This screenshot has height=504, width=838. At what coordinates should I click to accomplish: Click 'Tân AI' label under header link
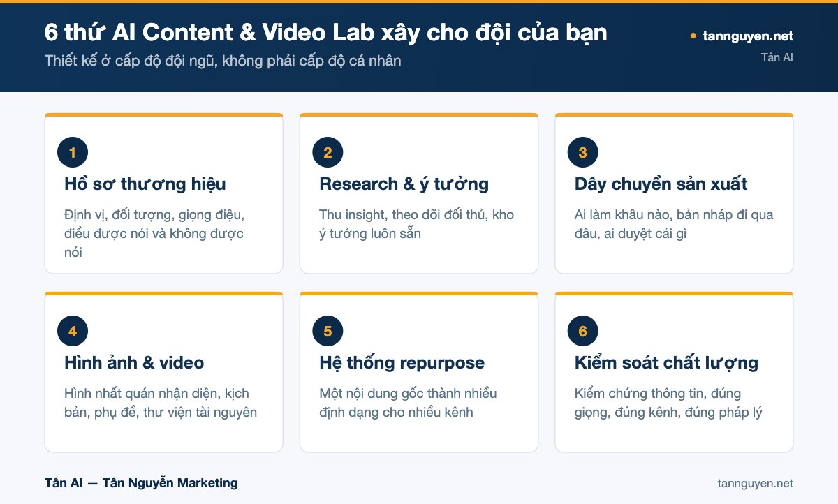tap(777, 57)
